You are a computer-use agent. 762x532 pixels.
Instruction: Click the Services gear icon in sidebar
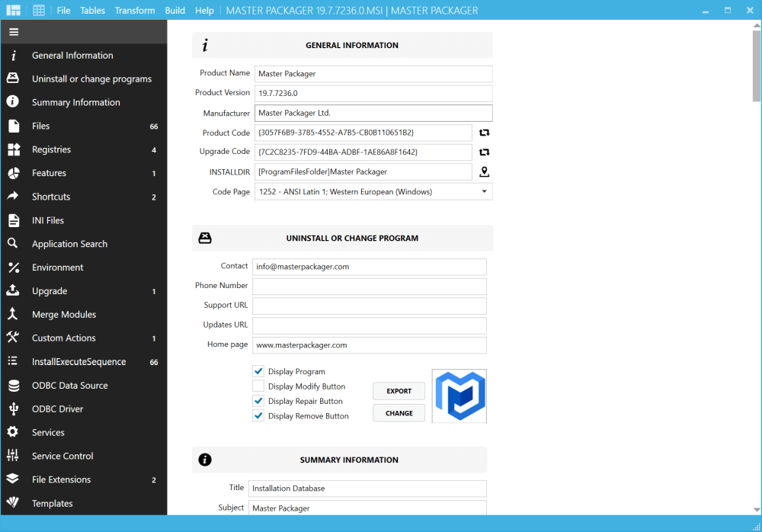(x=13, y=432)
